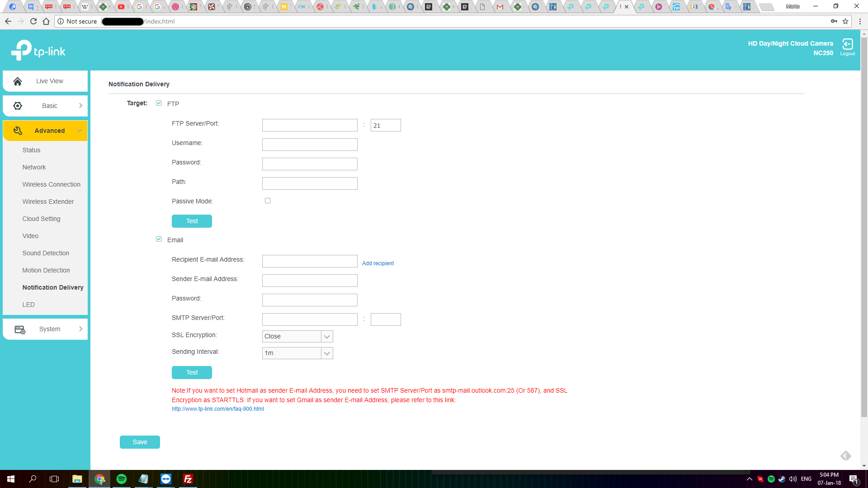Click the Save button
The image size is (868, 488).
coord(140,442)
